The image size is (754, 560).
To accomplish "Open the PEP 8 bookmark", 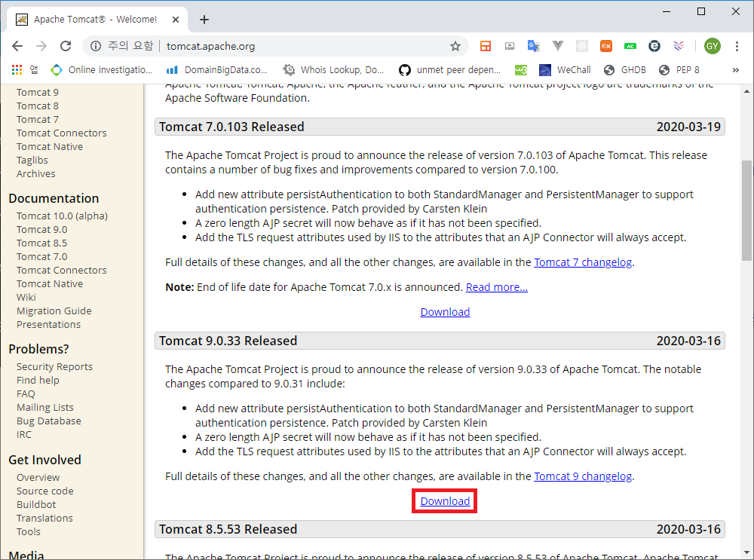I will coord(679,70).
